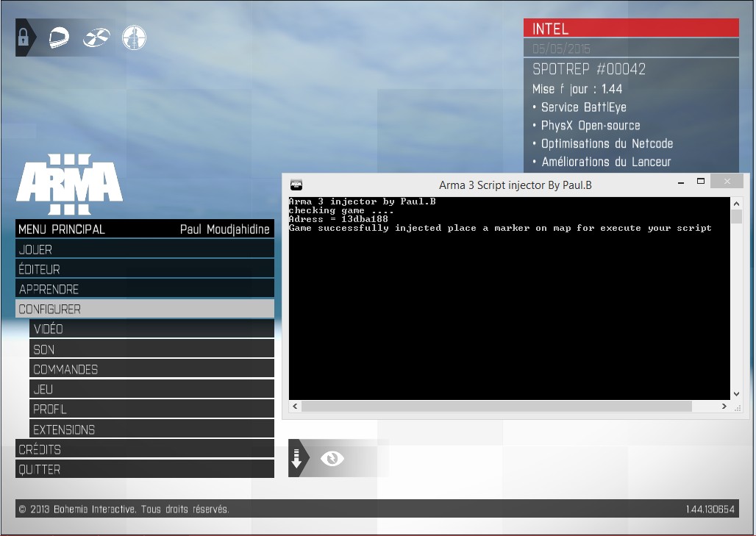Click the 'Adress = 13dba188' console line
Viewport: 756px width, 536px height.
(338, 219)
